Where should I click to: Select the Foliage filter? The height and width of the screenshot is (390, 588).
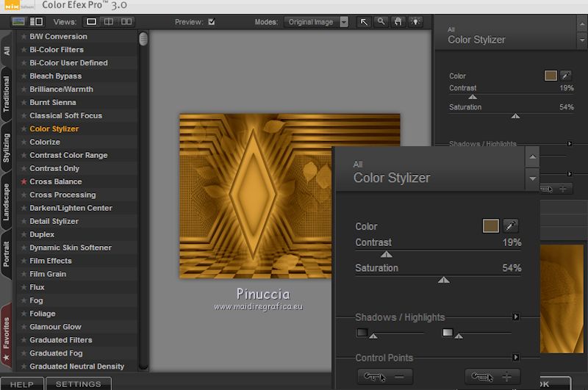click(x=43, y=314)
